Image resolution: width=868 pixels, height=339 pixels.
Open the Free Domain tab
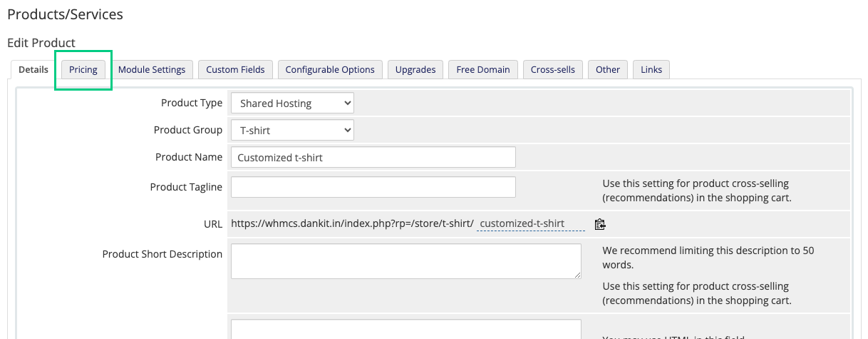point(483,69)
